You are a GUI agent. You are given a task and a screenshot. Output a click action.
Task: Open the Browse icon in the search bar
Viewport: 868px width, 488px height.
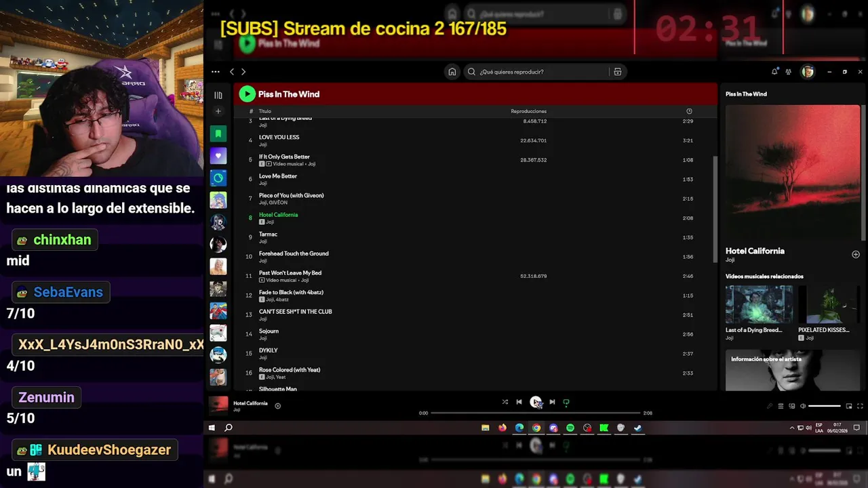click(617, 72)
